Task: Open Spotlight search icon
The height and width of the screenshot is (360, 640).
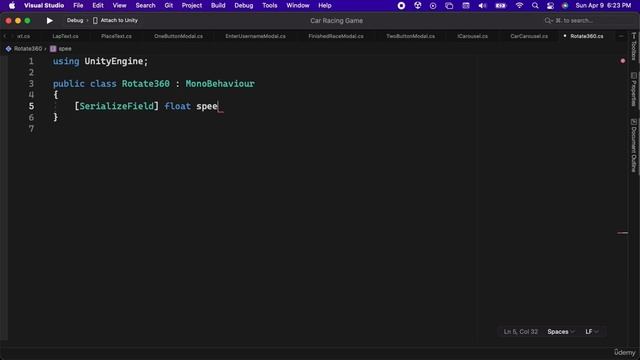Action: click(535, 6)
